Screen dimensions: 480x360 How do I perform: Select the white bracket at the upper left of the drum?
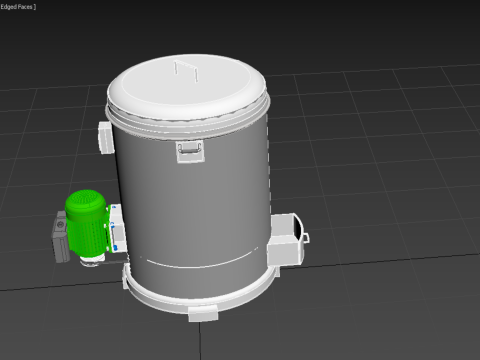pyautogui.click(x=106, y=137)
